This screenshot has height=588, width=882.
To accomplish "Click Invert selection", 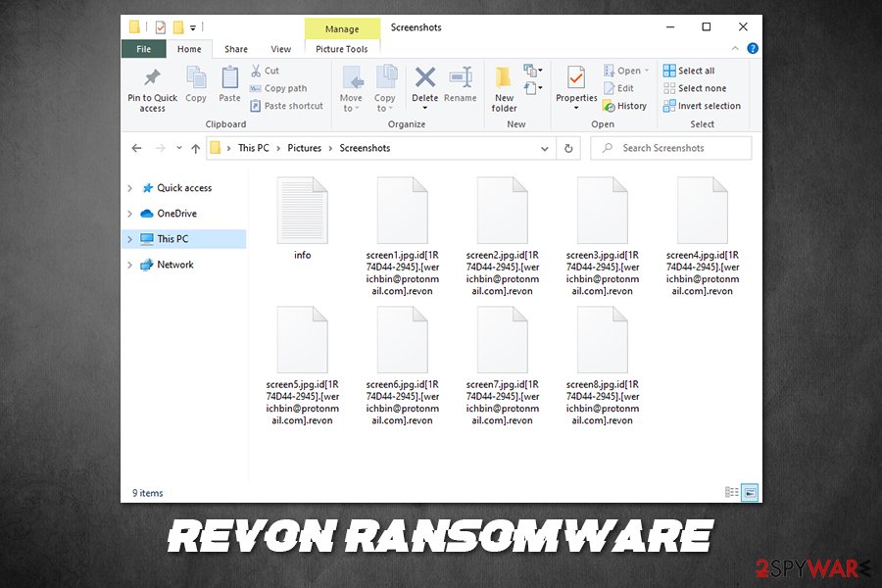I will (x=702, y=106).
